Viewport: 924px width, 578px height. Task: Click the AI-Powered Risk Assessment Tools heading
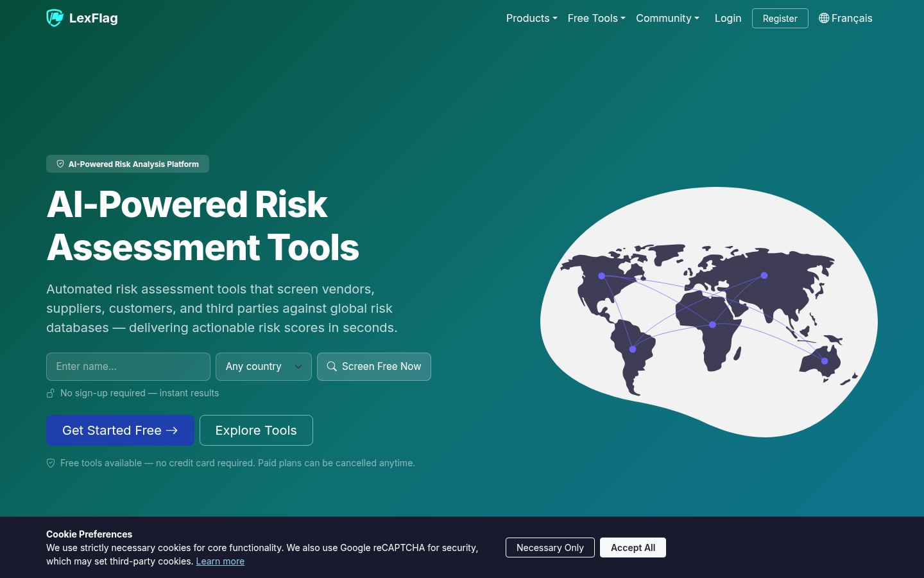click(x=203, y=225)
